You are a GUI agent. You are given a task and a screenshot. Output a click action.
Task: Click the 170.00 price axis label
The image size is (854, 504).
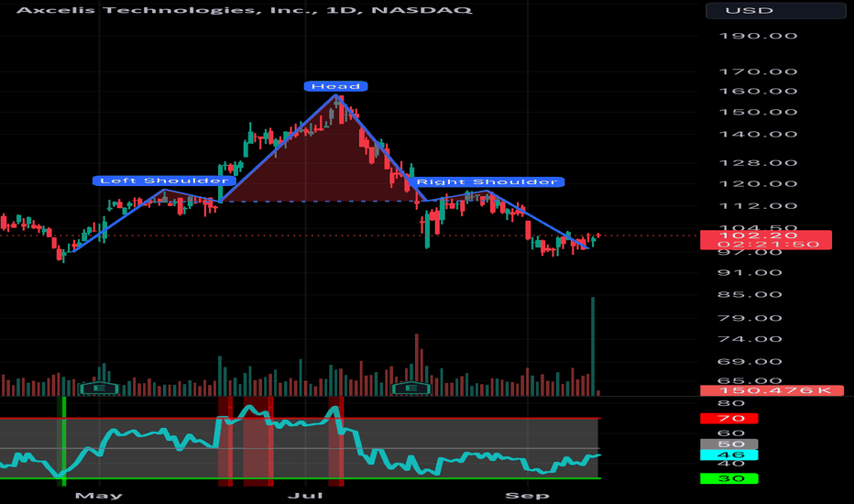(758, 71)
